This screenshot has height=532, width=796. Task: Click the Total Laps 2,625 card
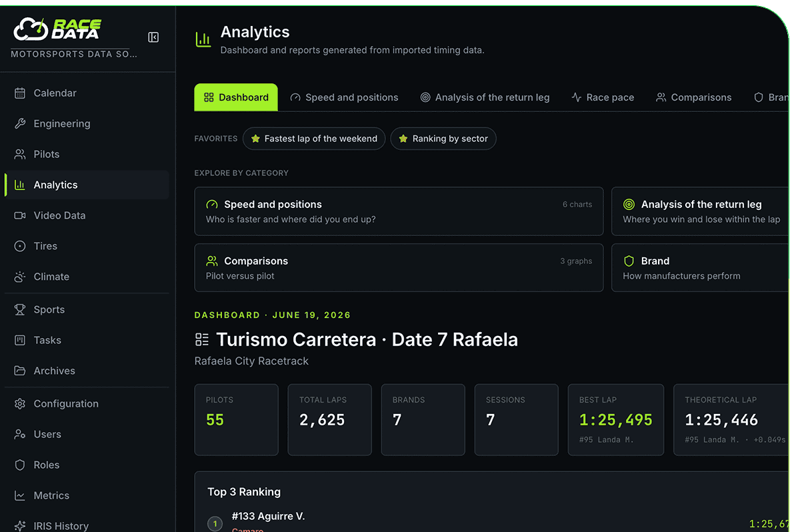point(330,420)
